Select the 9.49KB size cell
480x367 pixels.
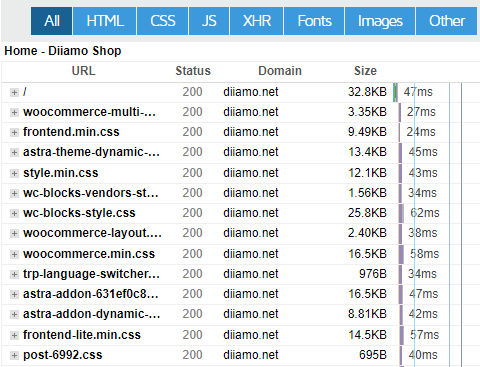[x=367, y=132]
